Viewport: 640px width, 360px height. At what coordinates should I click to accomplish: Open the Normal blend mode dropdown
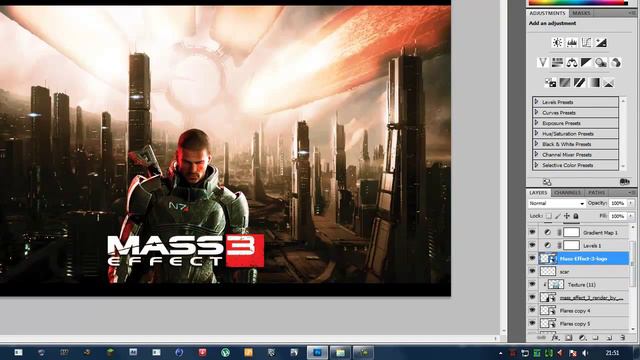tap(556, 203)
